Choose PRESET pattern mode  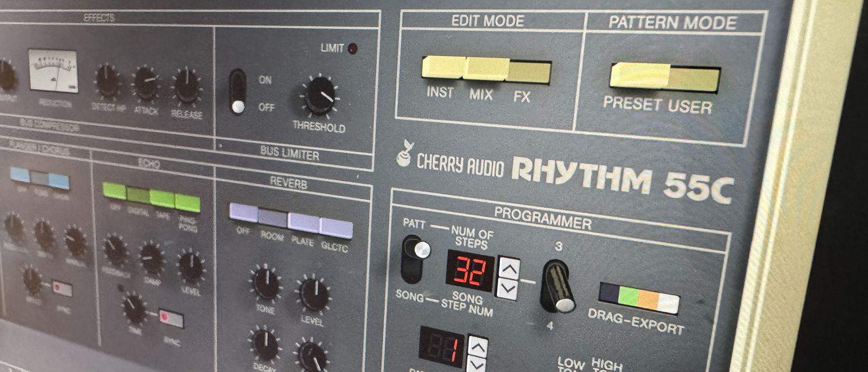pos(640,76)
